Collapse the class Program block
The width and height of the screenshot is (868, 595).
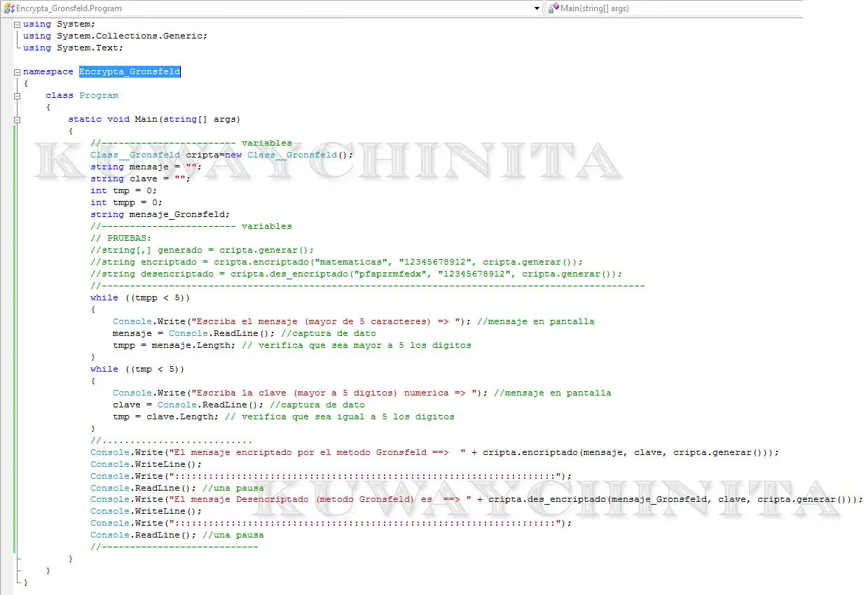click(18, 96)
